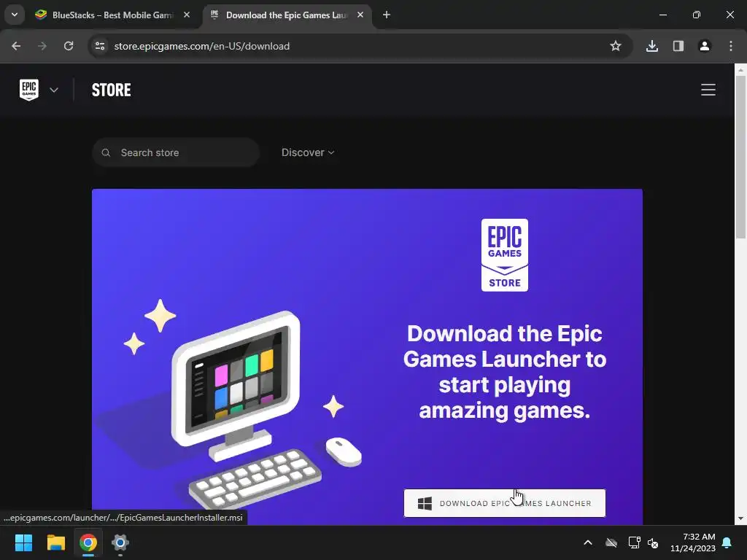The image size is (747, 560).
Task: Close the BlueStacks tab
Action: tap(187, 15)
